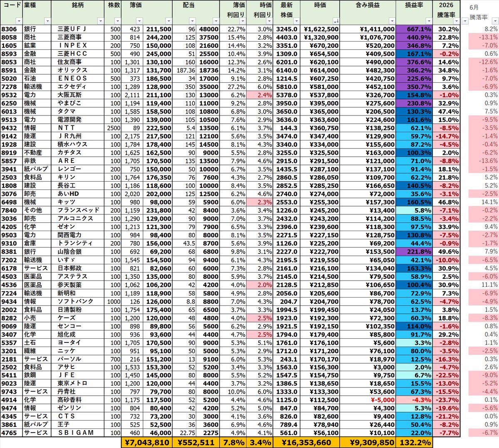Select the 積水ハウス name cell

(77, 144)
